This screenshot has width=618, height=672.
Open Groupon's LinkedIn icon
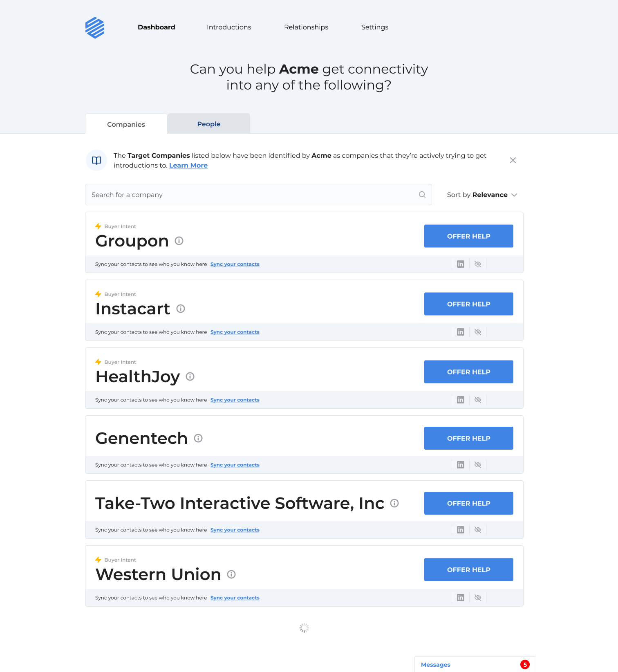[x=461, y=264]
